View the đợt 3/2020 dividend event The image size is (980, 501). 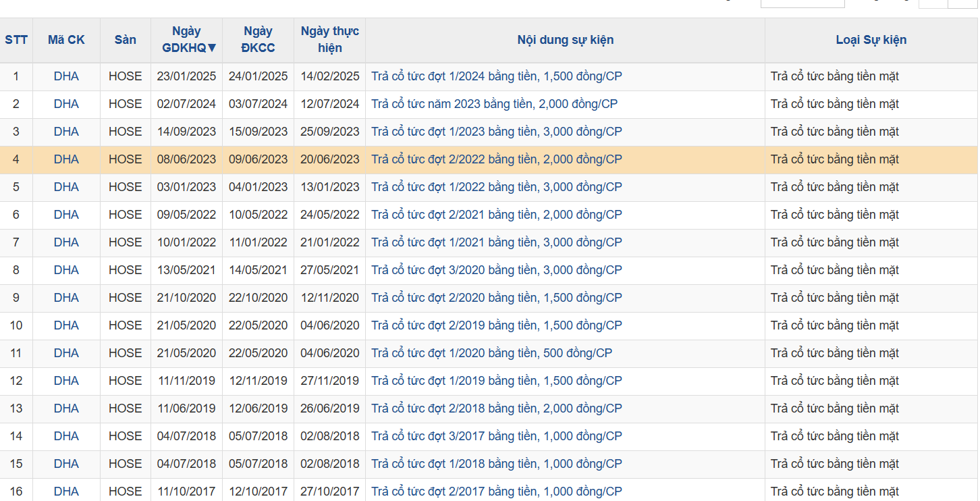[x=496, y=271]
